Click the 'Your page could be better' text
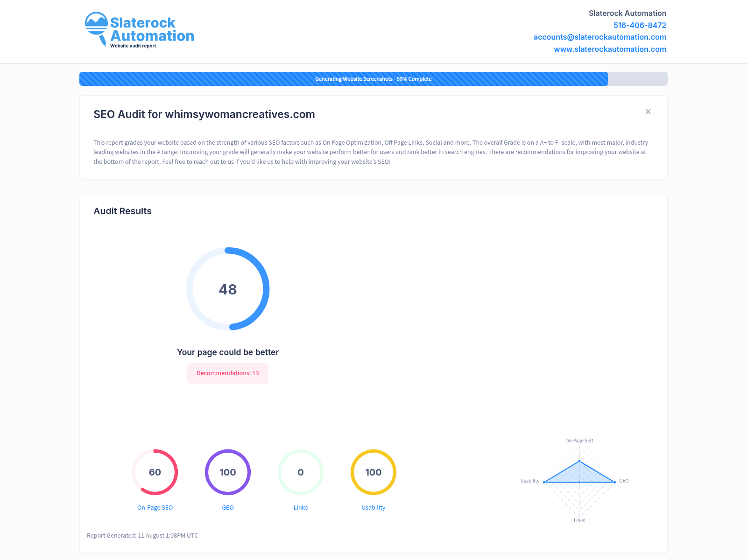The image size is (747, 560). point(228,352)
